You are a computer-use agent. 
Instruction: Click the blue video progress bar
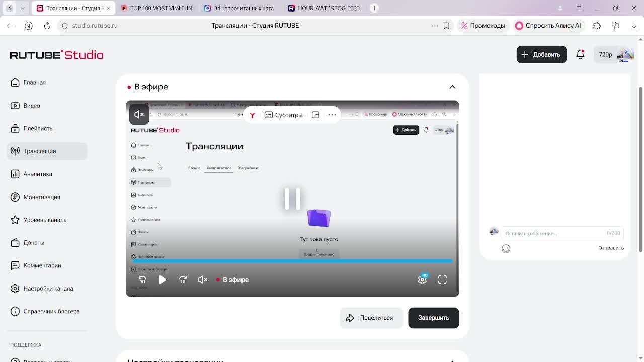(x=292, y=261)
